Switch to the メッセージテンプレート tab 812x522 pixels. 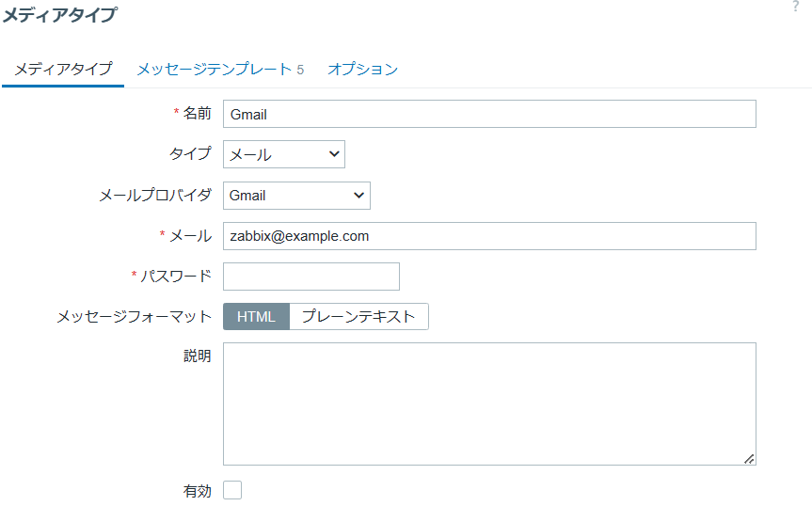[x=220, y=69]
